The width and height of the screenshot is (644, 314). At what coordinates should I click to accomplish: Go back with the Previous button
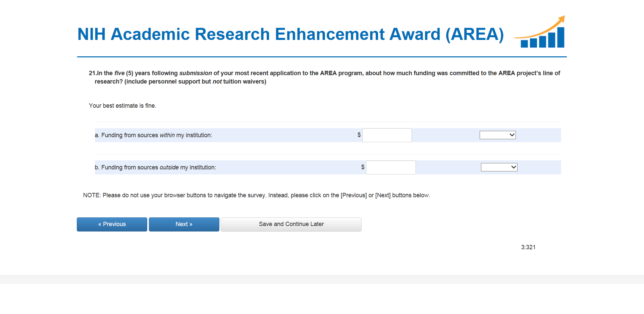click(x=112, y=224)
